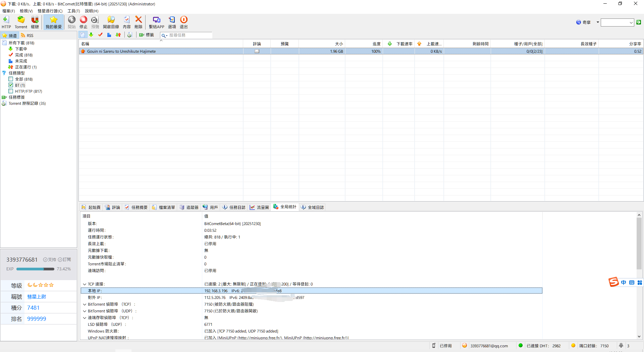This screenshot has width=644, height=352.
Task: Collapse the TCP 連接 row
Action: coord(85,284)
